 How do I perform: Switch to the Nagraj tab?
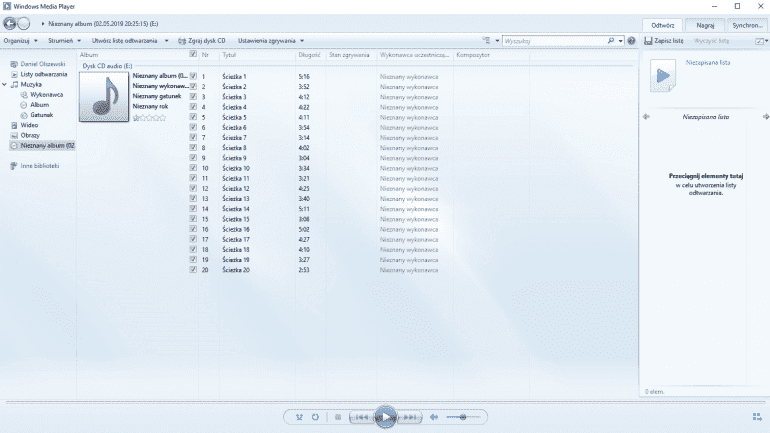pyautogui.click(x=705, y=25)
